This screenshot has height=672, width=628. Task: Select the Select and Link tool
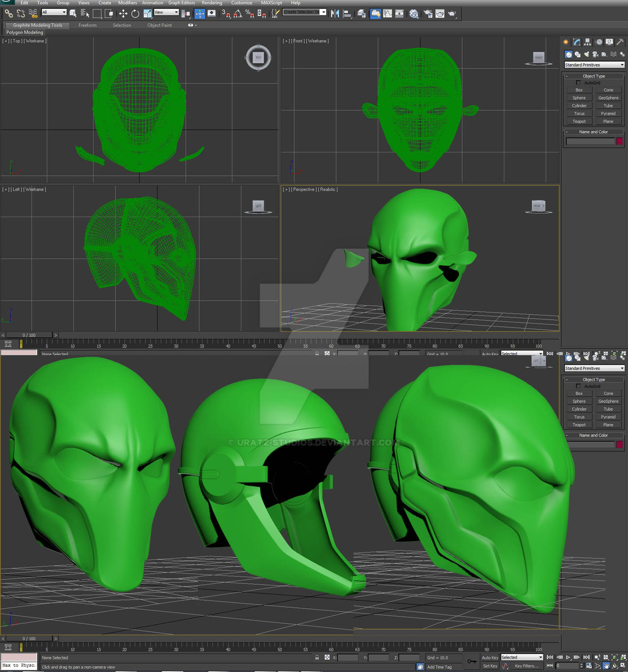[x=9, y=13]
